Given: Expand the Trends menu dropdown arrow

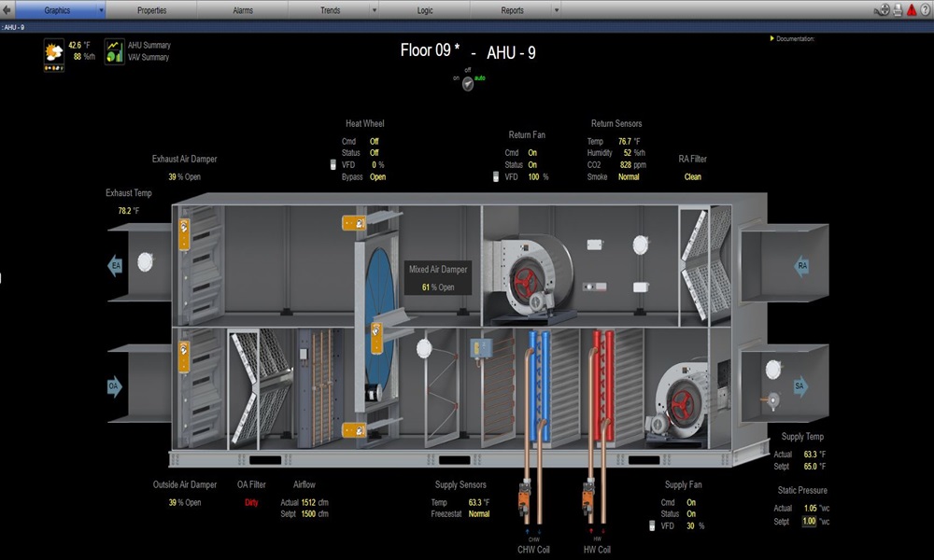Looking at the screenshot, I should [x=374, y=10].
